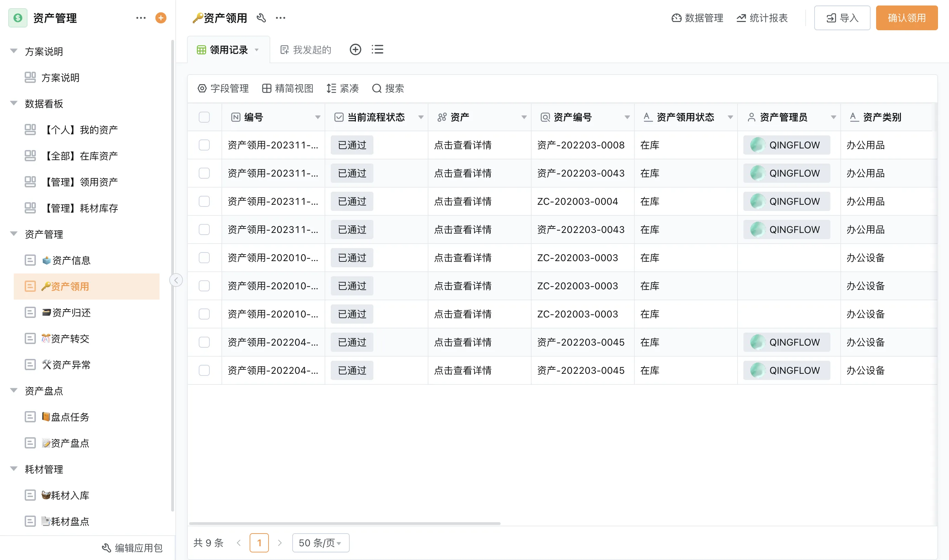
Task: Open the 资产编号 column dropdown arrow
Action: [627, 117]
